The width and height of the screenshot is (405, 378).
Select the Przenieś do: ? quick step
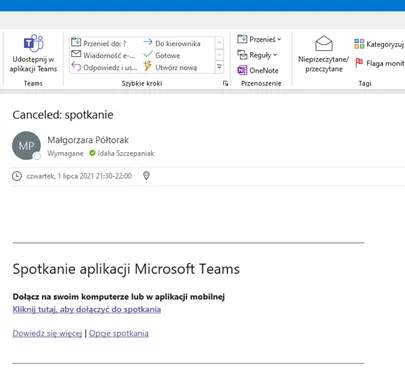pos(99,43)
